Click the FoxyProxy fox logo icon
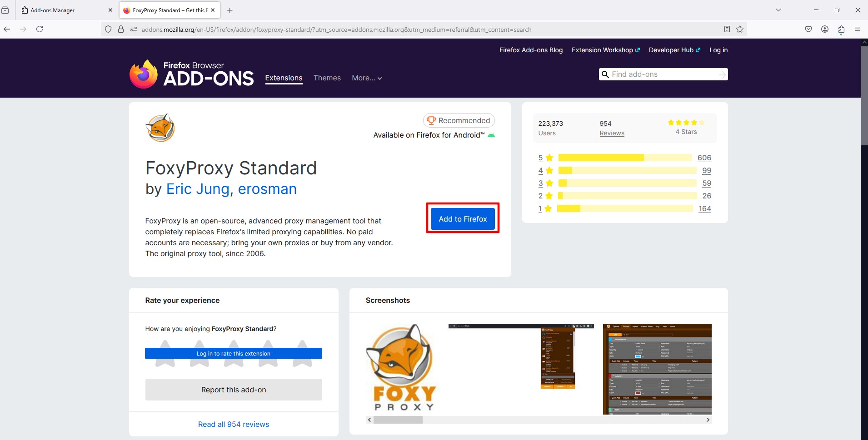868x440 pixels. click(160, 128)
